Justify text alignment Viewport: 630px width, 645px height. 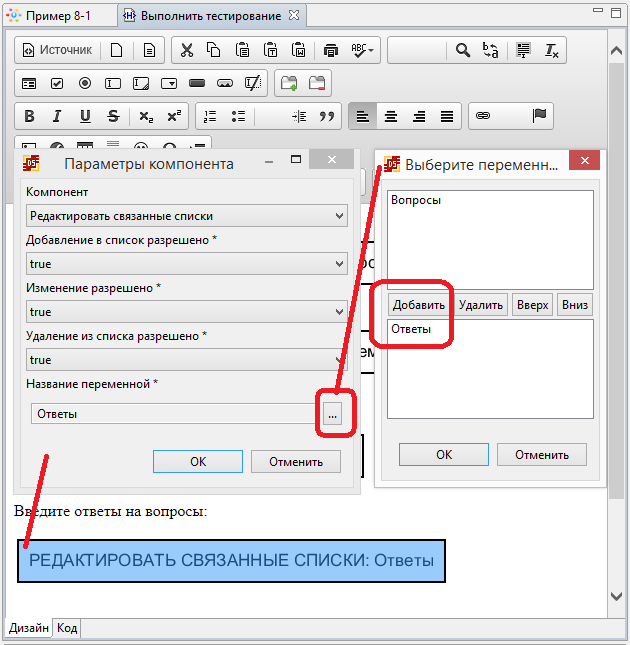[447, 116]
